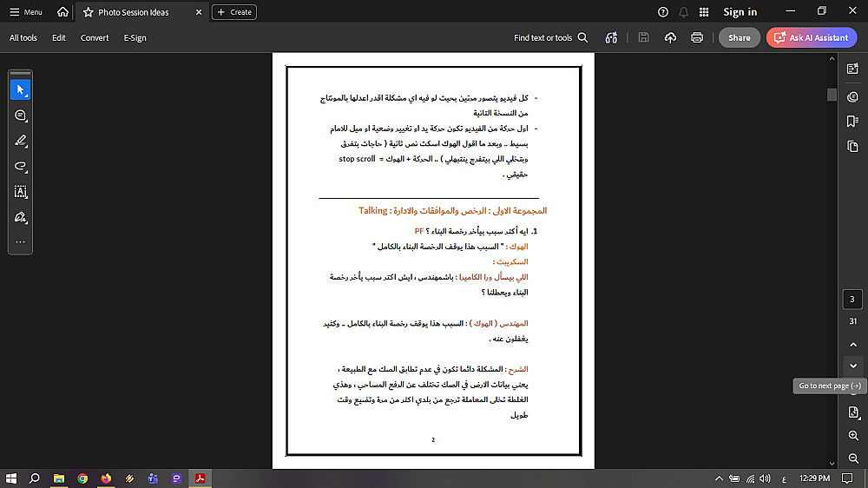The width and height of the screenshot is (868, 488).
Task: Go to previous page up arrow
Action: pos(853,345)
